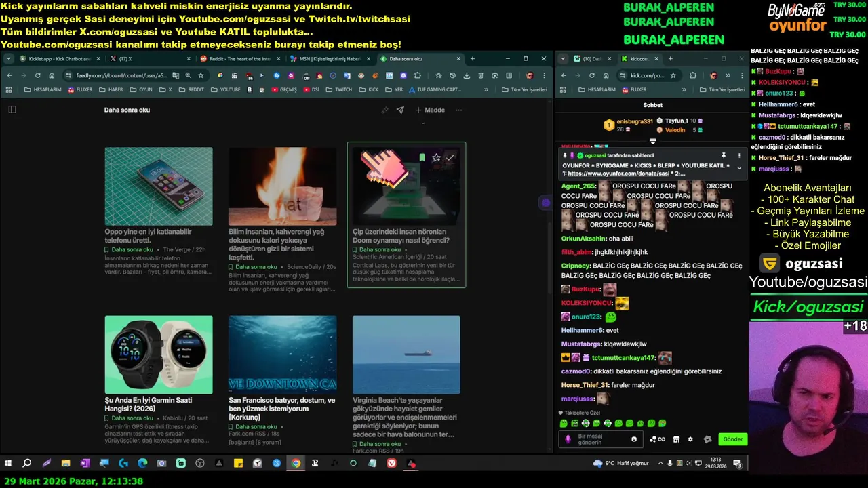Toggle Daha sonra oku on brown fat article

(x=253, y=267)
